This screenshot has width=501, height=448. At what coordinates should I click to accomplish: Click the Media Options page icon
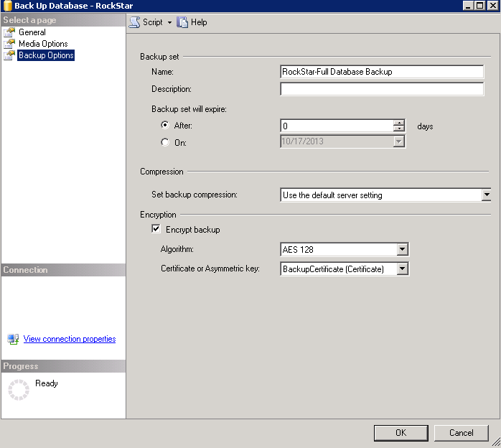9,44
